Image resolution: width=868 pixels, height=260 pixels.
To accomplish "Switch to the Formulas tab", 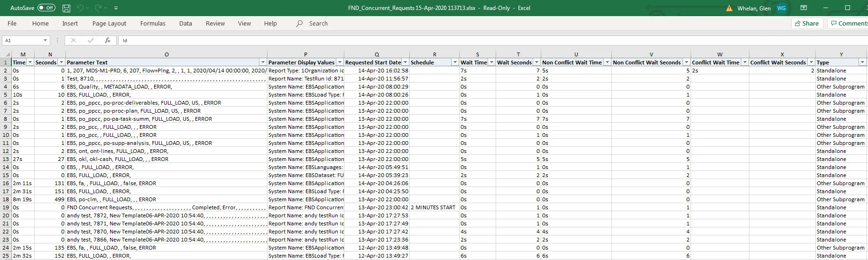I will pos(153,24).
